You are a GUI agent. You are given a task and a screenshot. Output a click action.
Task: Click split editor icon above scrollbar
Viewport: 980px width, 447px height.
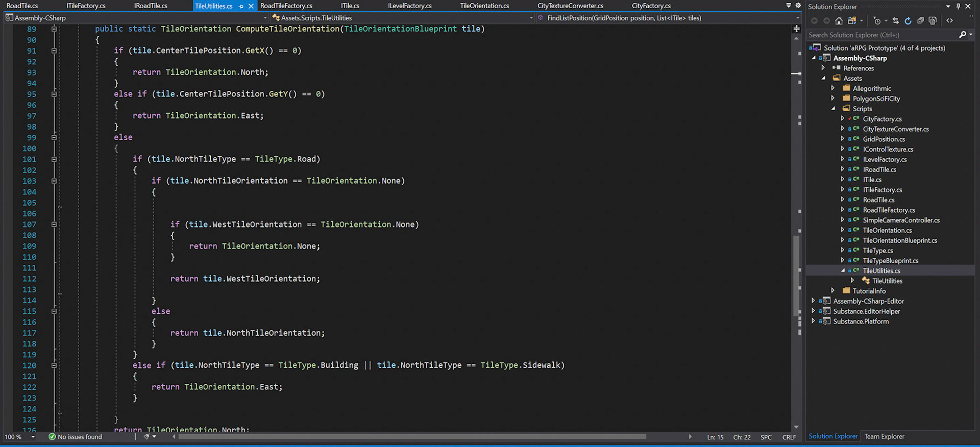click(x=796, y=29)
